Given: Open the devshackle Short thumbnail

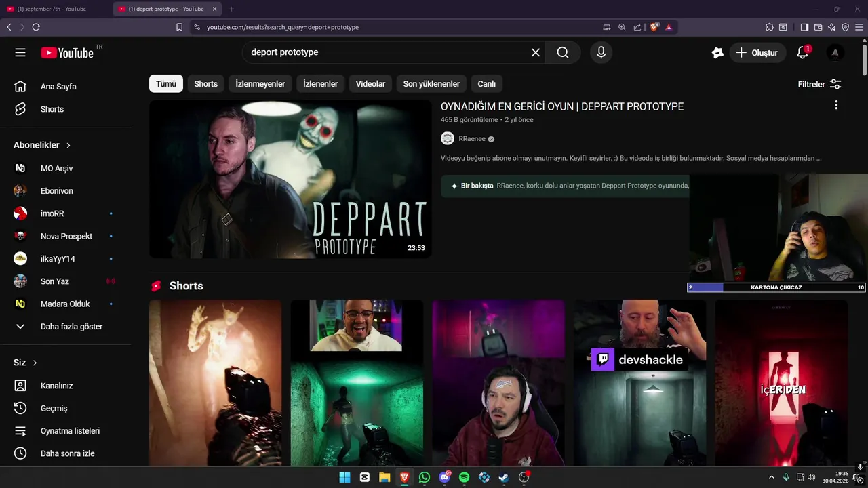Looking at the screenshot, I should [639, 383].
